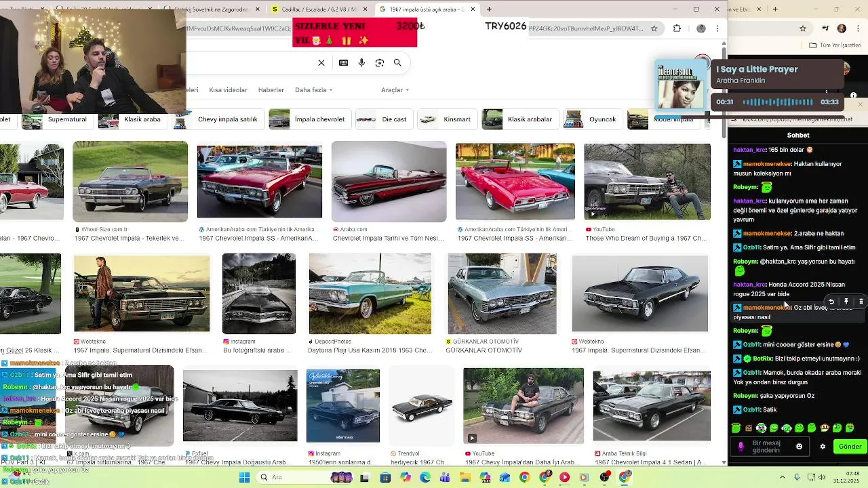Open the Haberler search tab

tap(271, 90)
